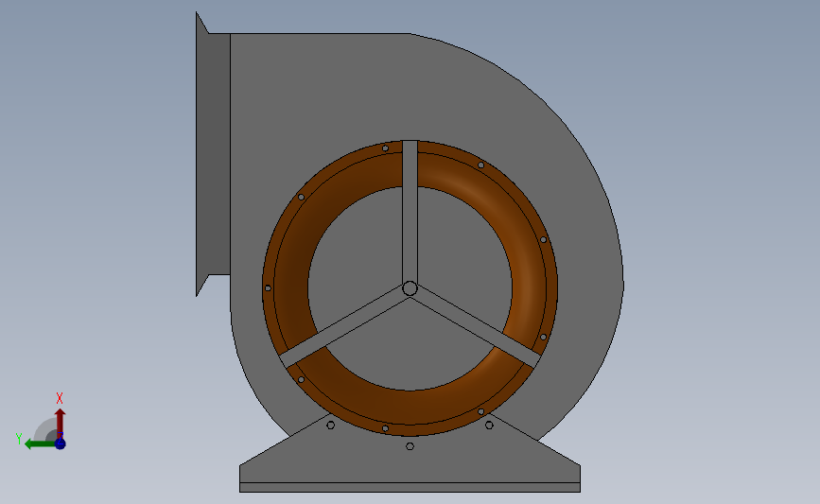Select the bottom center bolt hole on the base

tap(410, 446)
